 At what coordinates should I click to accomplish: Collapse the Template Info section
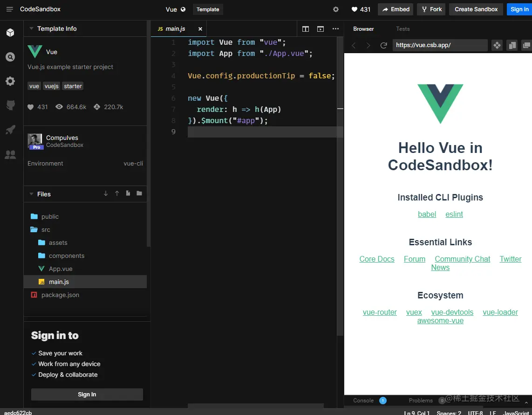coord(31,28)
